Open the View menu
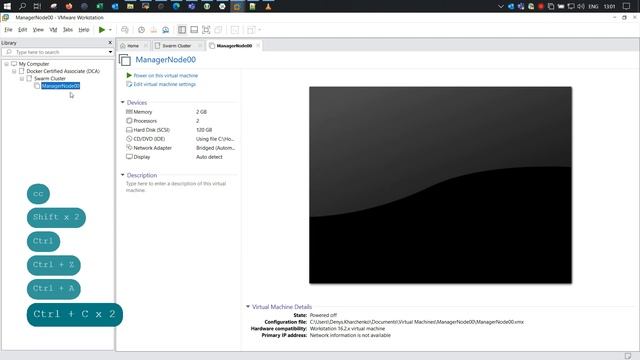The width and height of the screenshot is (640, 360). [x=38, y=30]
